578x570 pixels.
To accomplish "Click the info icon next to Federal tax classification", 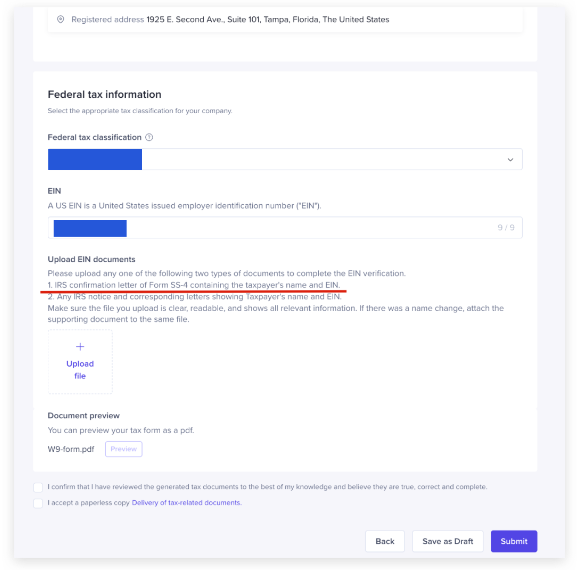I will 149,137.
